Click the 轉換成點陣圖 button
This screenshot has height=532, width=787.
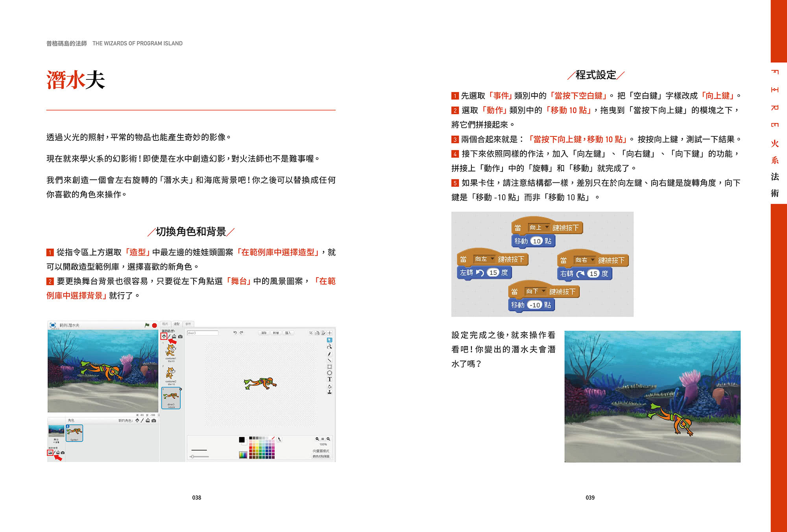pyautogui.click(x=321, y=457)
